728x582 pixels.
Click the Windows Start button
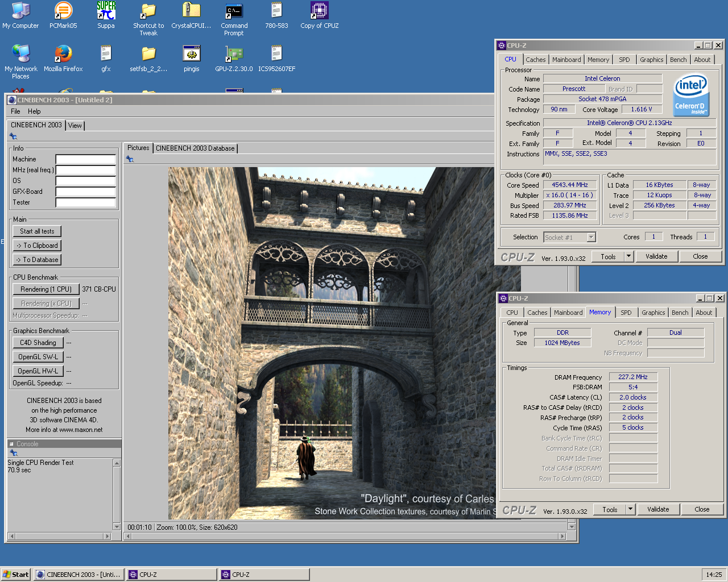tap(15, 575)
